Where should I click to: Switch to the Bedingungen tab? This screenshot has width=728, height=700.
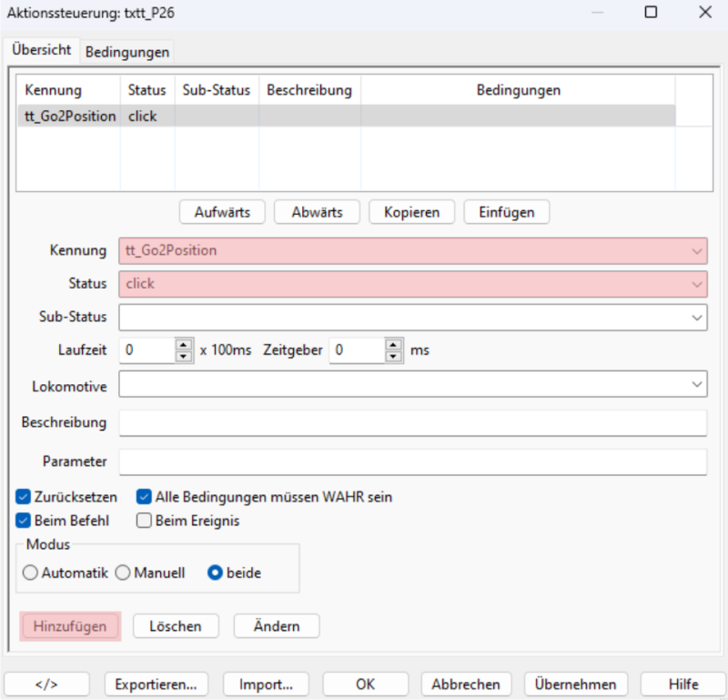coord(127,52)
